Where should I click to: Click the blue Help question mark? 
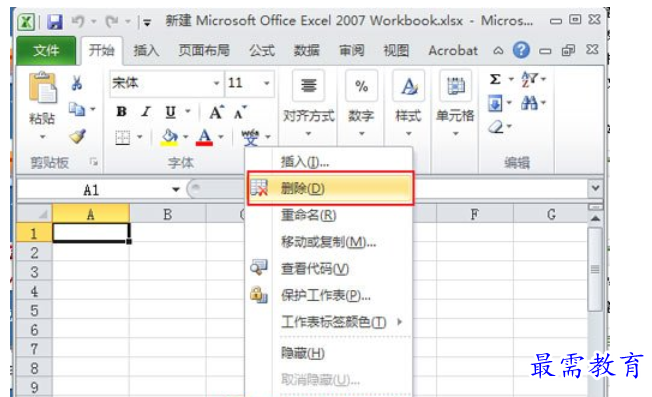(x=521, y=50)
